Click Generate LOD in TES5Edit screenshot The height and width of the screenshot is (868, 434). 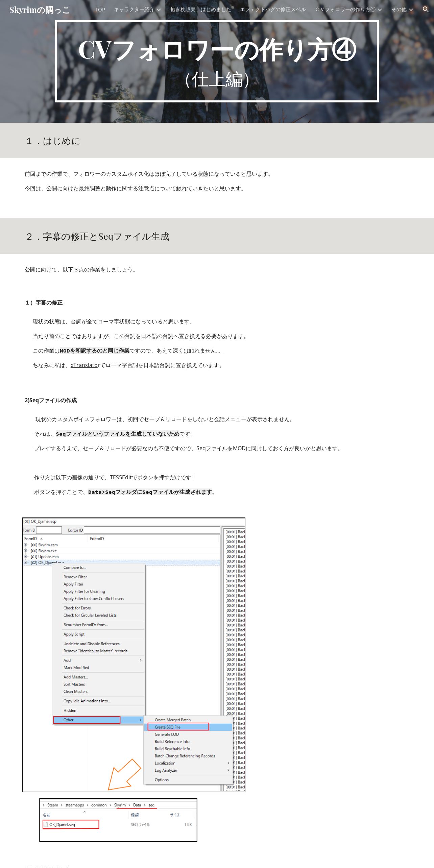point(167,734)
